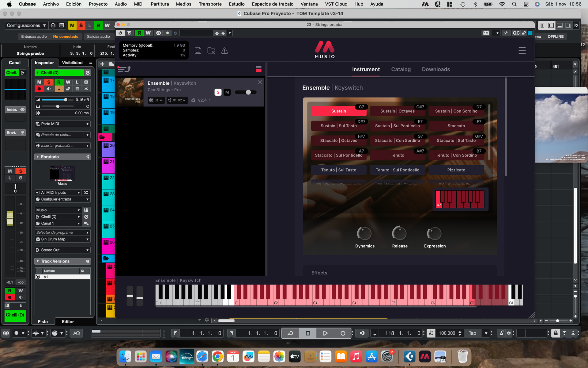
Task: Select the Pizzicato articulation
Action: pyautogui.click(x=456, y=170)
